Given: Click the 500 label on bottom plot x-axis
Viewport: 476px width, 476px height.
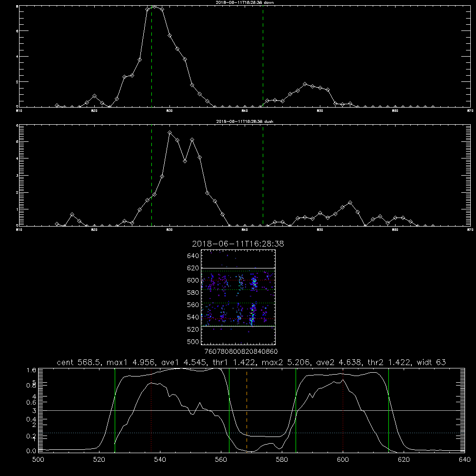Looking at the screenshot, I should (38, 460).
